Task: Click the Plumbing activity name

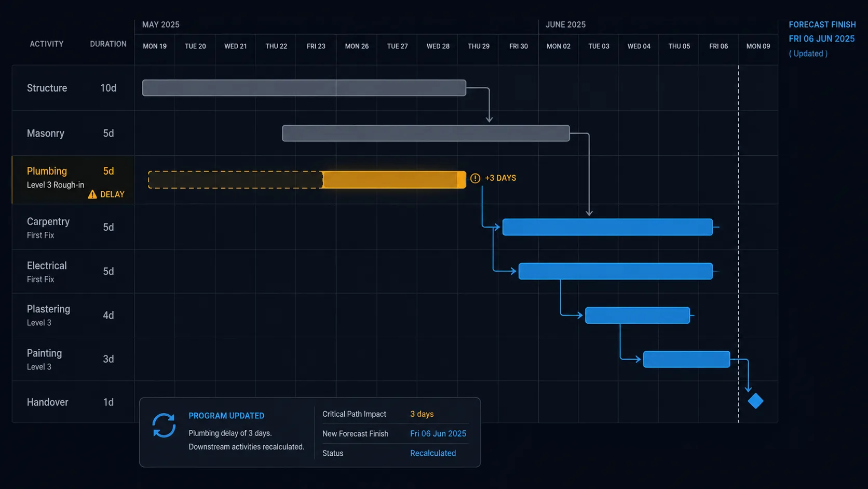Action: pos(47,171)
